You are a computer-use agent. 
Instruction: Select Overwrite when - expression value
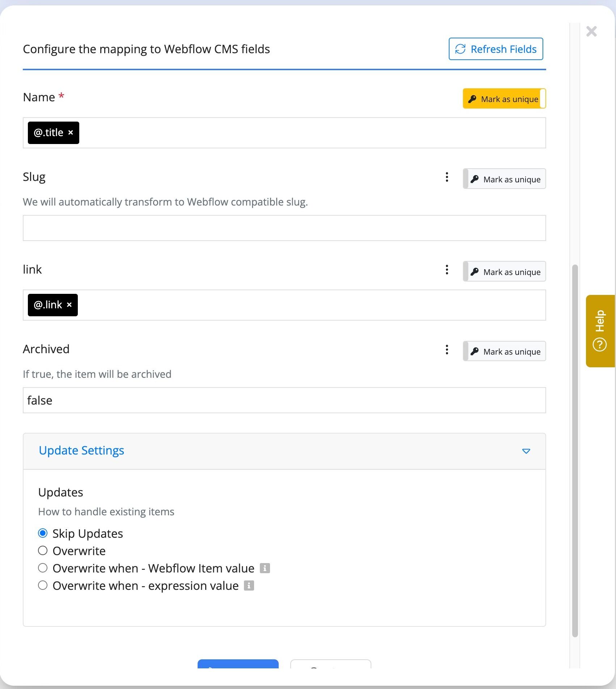pos(43,585)
